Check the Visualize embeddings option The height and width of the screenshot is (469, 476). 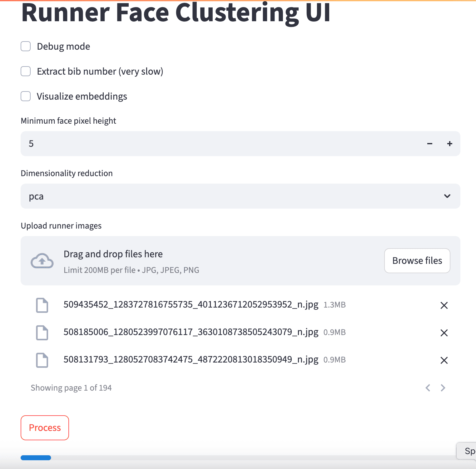[x=26, y=96]
